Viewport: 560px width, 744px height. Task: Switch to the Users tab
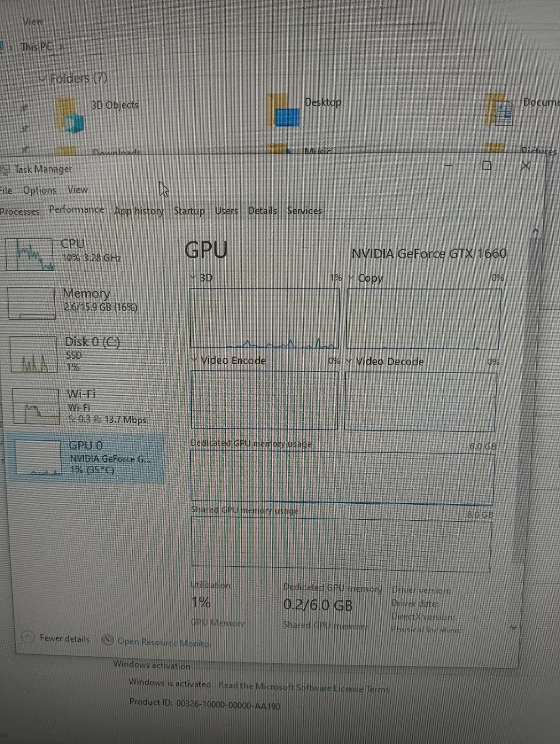[226, 211]
